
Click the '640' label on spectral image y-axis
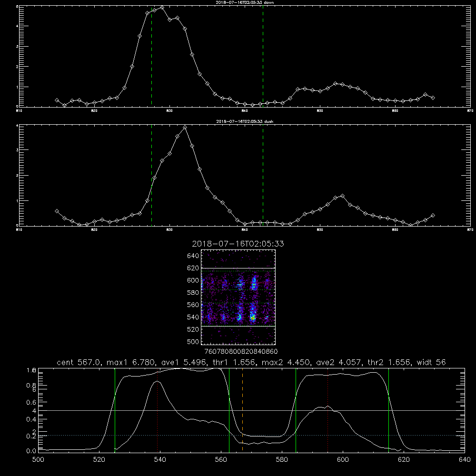pyautogui.click(x=193, y=256)
